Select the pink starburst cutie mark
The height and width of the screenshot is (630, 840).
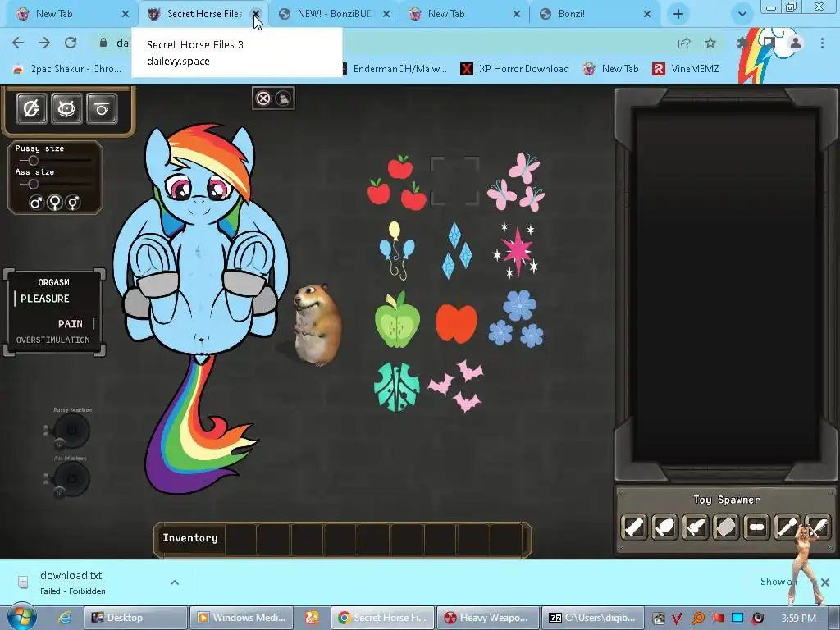click(x=516, y=250)
